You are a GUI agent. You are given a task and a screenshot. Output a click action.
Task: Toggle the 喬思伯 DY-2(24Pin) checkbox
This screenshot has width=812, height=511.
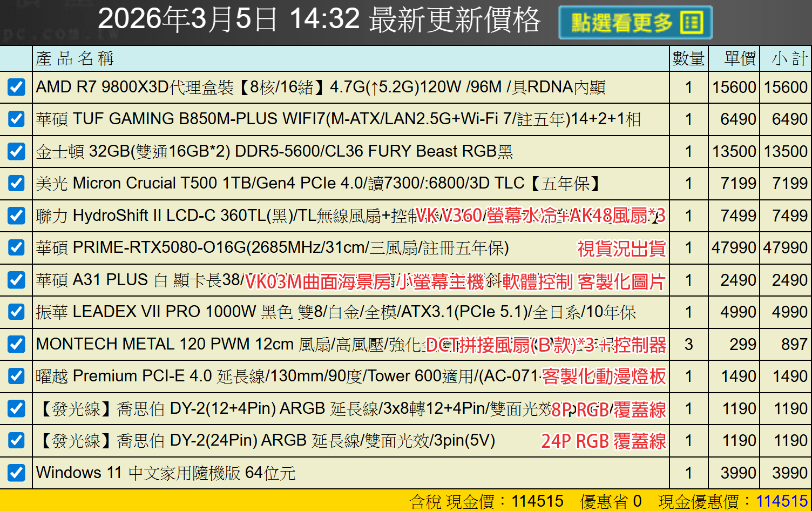point(16,440)
